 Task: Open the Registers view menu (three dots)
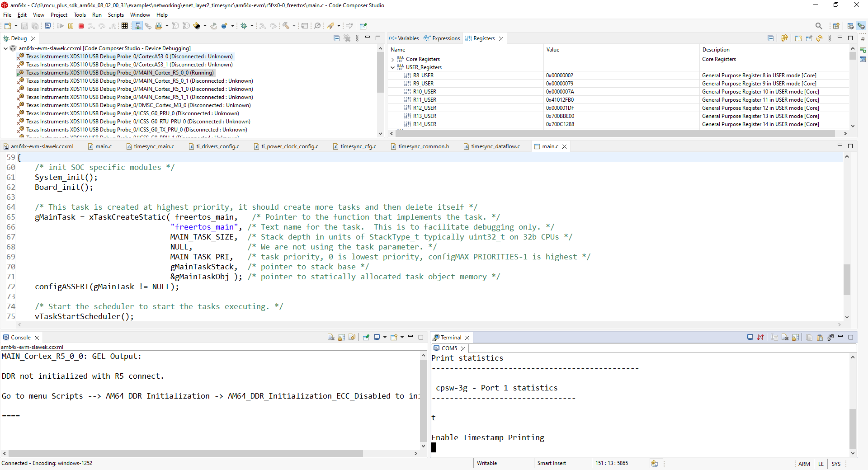[830, 38]
